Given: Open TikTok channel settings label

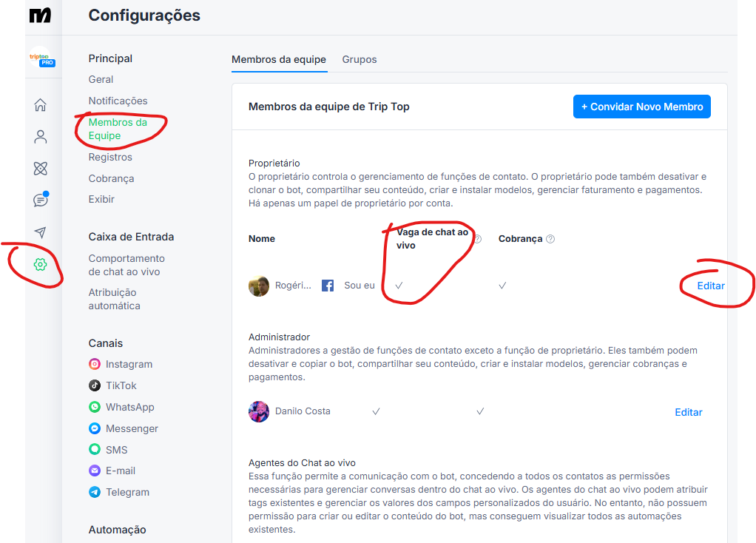Looking at the screenshot, I should tap(121, 385).
